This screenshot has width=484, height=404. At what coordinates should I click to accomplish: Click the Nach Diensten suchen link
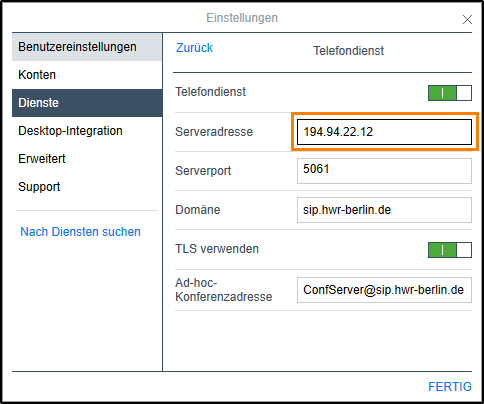[80, 232]
